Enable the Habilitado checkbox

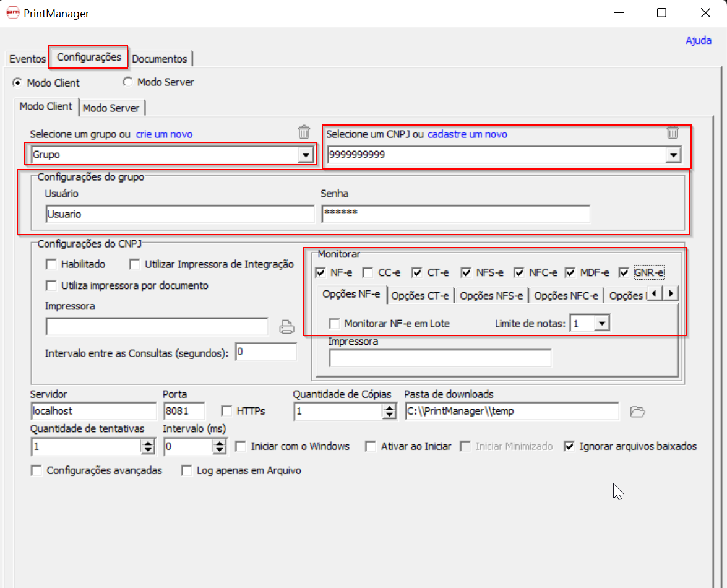51,264
